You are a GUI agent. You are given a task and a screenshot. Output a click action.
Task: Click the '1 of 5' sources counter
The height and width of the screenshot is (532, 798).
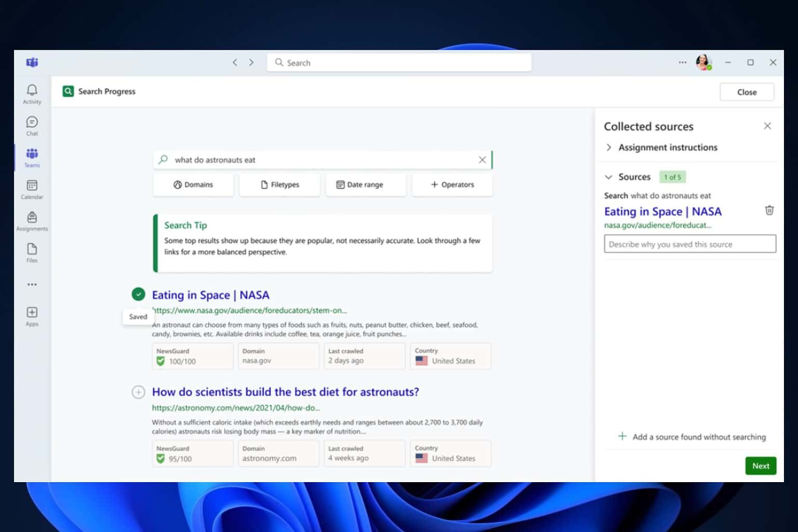point(672,177)
